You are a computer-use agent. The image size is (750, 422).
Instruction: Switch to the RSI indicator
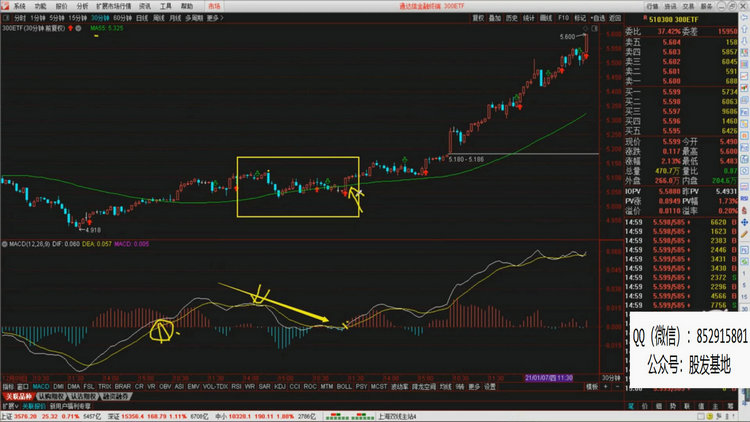tap(236, 386)
